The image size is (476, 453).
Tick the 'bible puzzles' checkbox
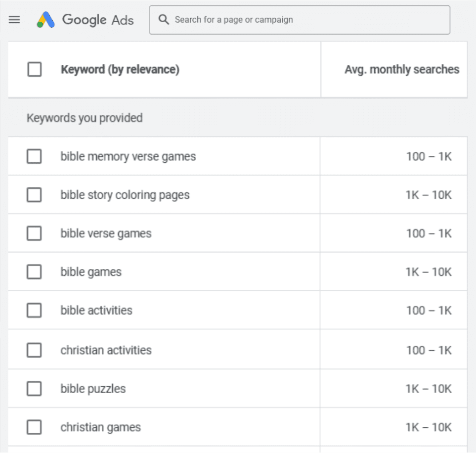pyautogui.click(x=34, y=389)
